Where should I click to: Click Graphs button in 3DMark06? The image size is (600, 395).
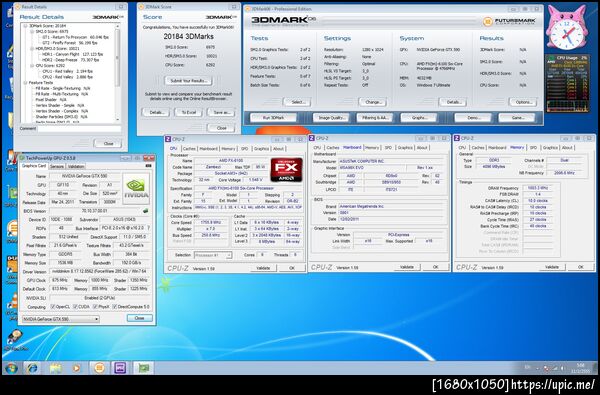pos(419,118)
